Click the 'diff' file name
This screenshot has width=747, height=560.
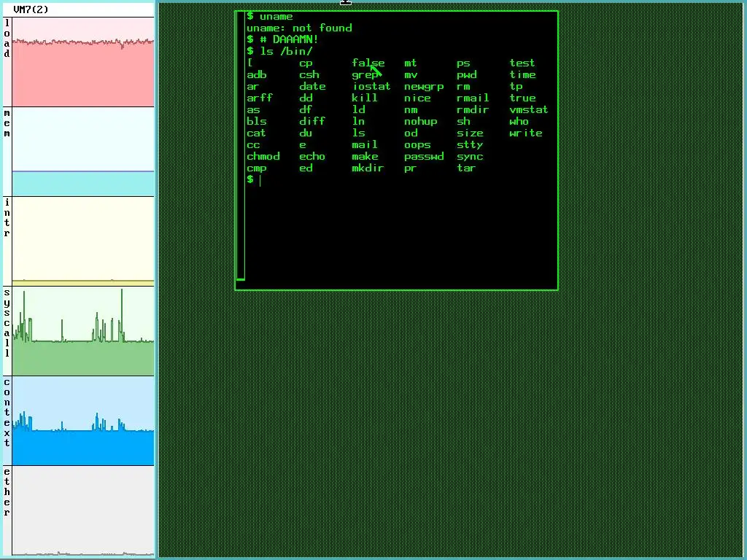tap(312, 122)
